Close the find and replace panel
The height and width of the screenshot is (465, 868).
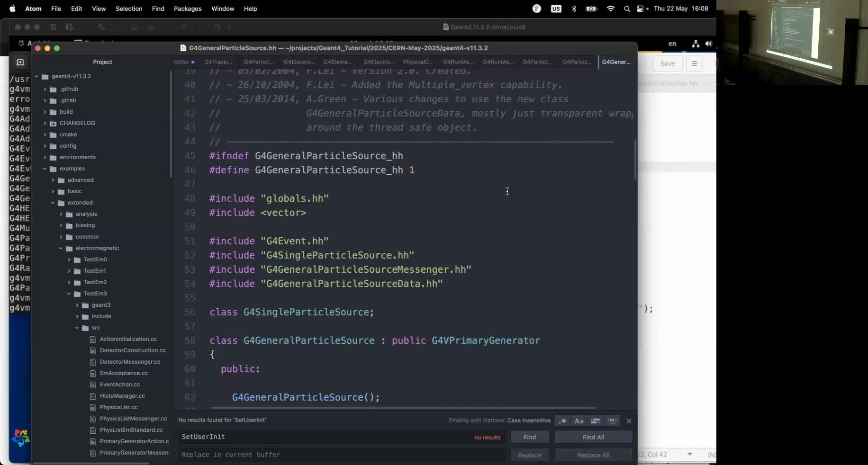(629, 420)
